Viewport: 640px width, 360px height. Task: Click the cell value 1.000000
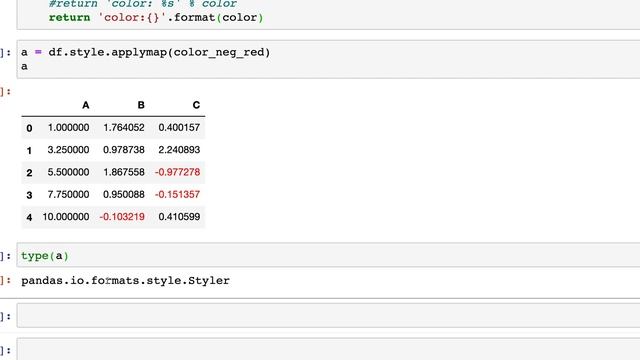(x=68, y=128)
